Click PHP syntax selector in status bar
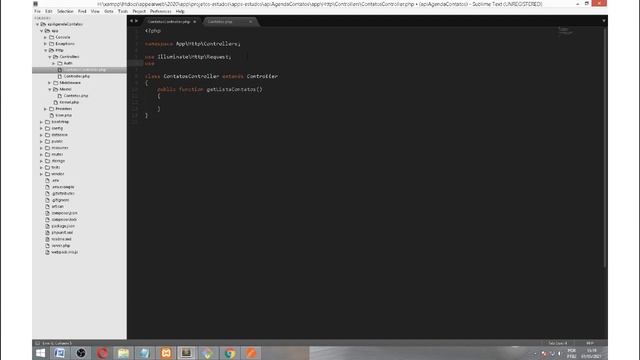 590,343
